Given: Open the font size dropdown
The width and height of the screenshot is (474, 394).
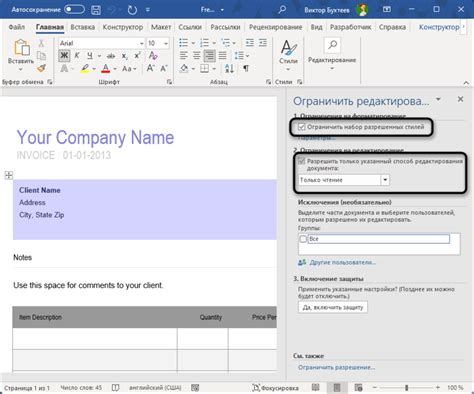Looking at the screenshot, I should [x=166, y=43].
